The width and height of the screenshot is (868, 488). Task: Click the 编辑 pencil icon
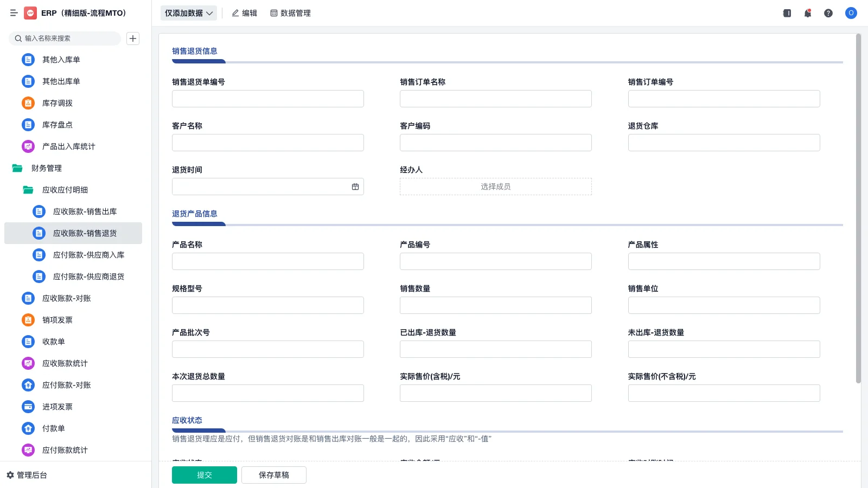tap(235, 13)
